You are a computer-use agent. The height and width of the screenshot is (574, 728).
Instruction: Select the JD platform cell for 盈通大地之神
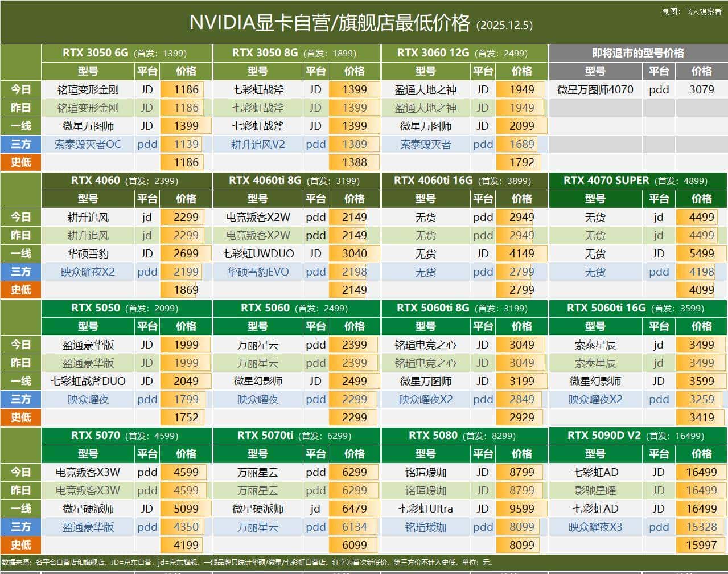(x=483, y=89)
